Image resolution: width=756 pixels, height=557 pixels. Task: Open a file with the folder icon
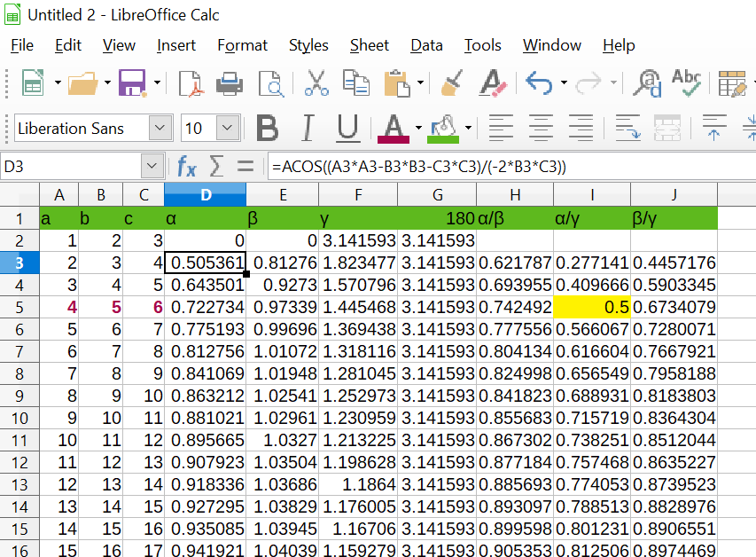pos(82,83)
